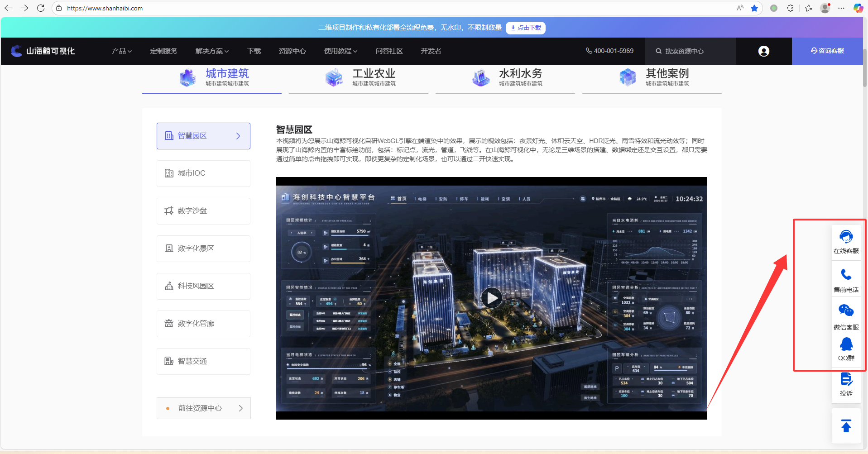
Task: Select 数字化管廊 in the side list
Action: point(203,324)
